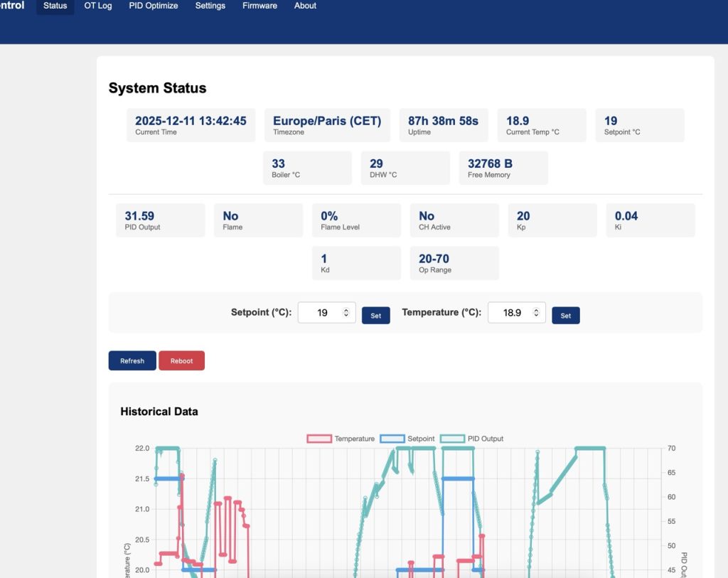Viewport: 728px width, 578px height.
Task: Click the Temperature number input field
Action: 511,313
